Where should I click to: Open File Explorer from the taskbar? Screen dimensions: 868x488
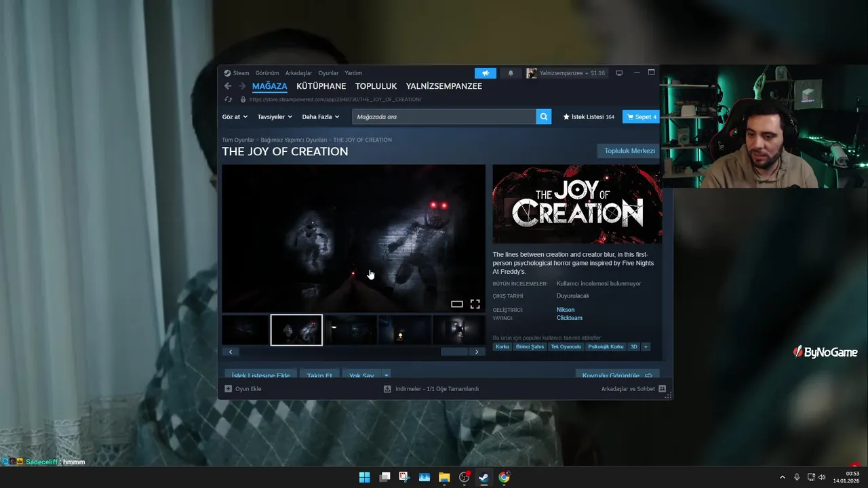(x=444, y=477)
